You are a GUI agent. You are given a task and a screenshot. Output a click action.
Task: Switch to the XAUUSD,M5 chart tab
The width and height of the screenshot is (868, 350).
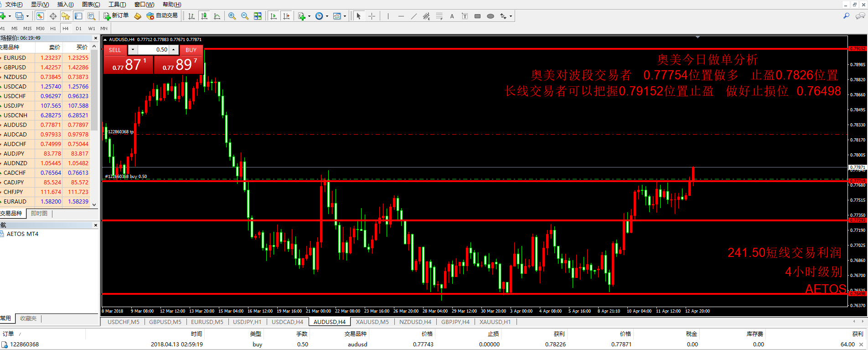(372, 322)
